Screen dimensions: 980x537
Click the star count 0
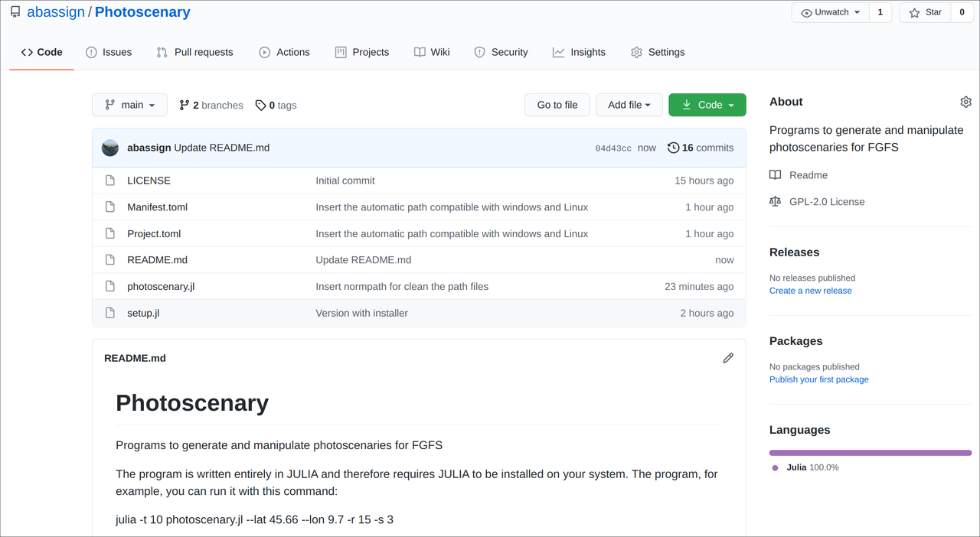coord(962,12)
